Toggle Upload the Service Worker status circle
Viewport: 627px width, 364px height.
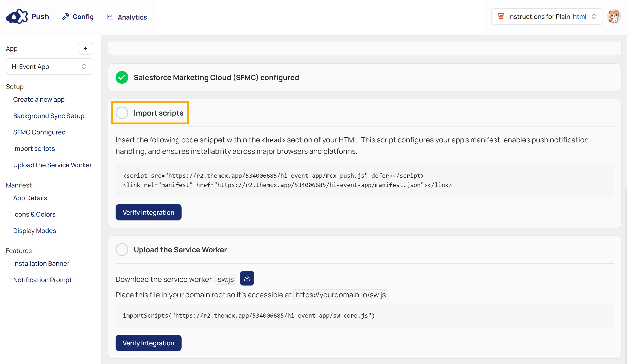(x=122, y=250)
